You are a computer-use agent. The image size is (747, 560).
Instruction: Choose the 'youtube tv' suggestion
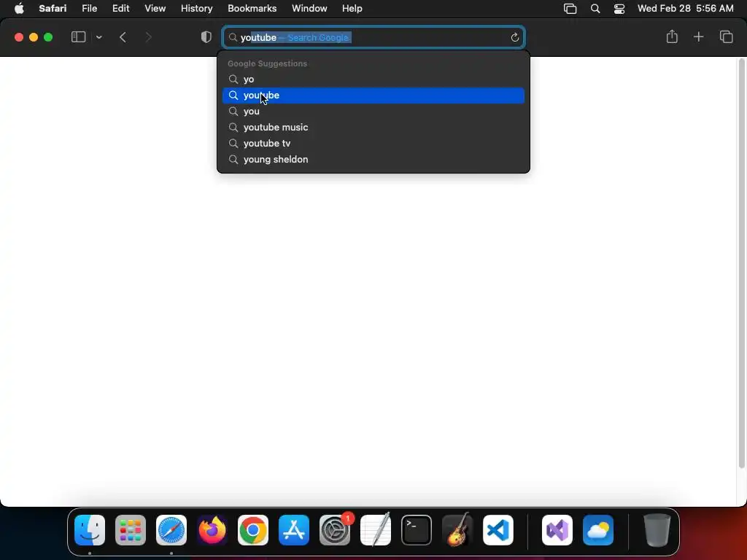pyautogui.click(x=373, y=144)
